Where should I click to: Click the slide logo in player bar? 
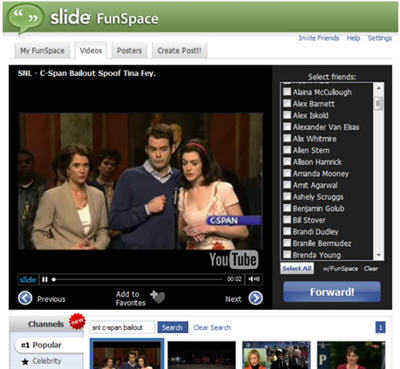pyautogui.click(x=28, y=279)
